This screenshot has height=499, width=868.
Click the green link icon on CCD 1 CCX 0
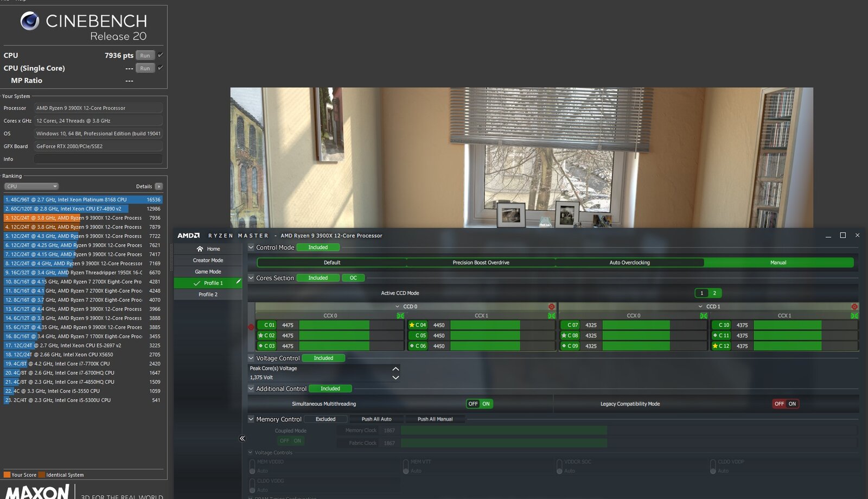703,315
